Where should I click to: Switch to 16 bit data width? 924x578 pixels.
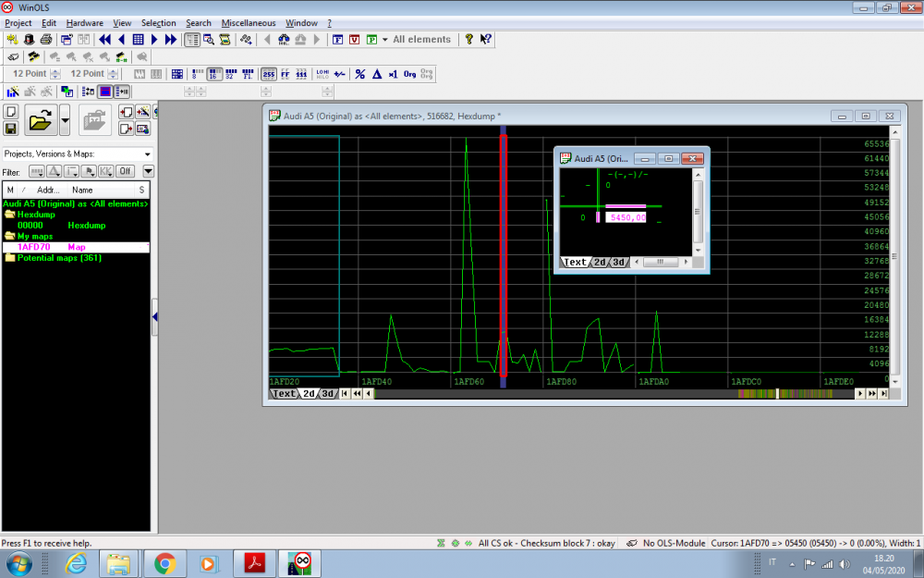point(214,74)
